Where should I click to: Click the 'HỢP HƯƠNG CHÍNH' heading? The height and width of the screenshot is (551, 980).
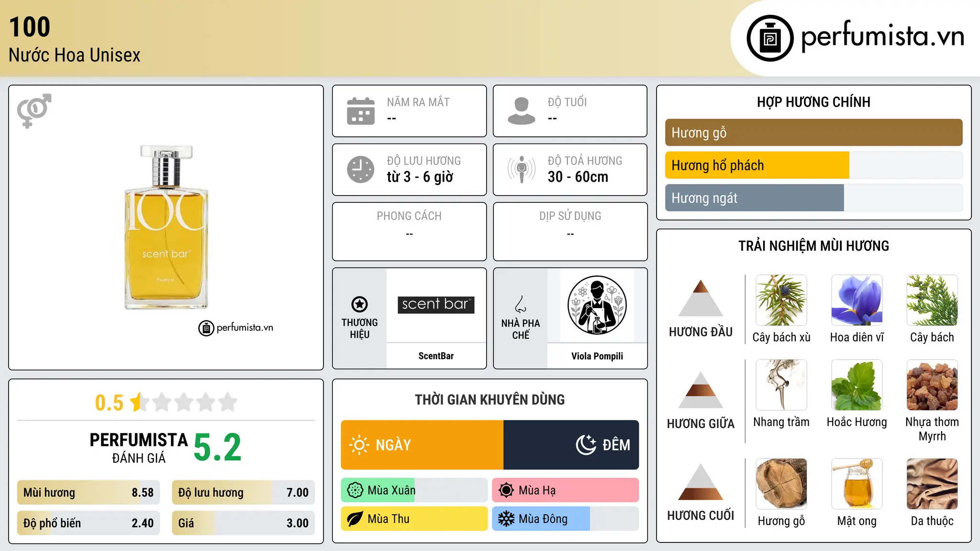point(814,102)
